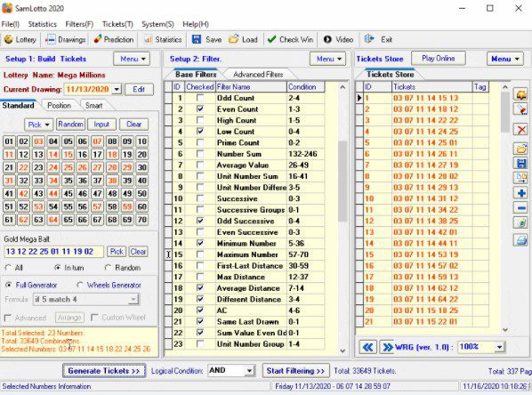Image resolution: width=532 pixels, height=395 pixels.
Task: Click the Random number pick button
Action: pos(70,125)
